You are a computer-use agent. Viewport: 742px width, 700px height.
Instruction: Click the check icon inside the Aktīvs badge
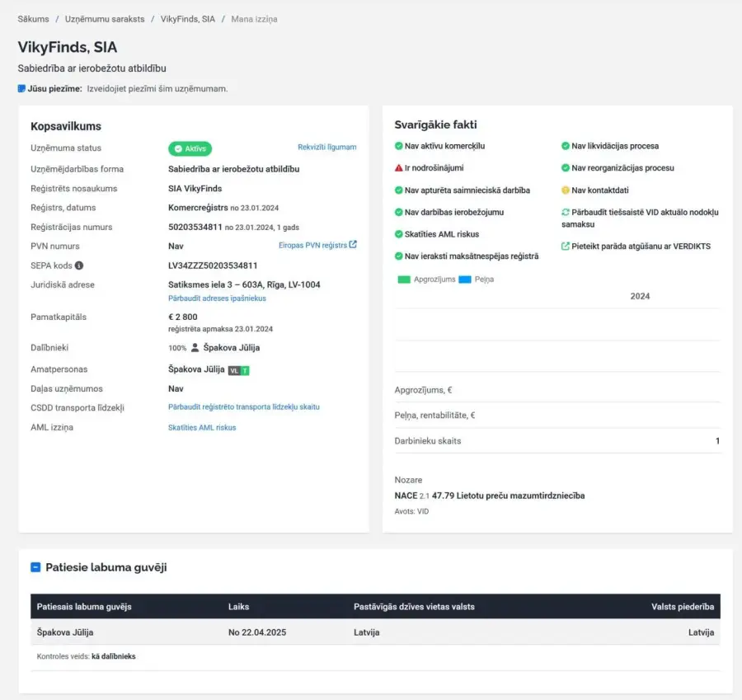pos(178,148)
